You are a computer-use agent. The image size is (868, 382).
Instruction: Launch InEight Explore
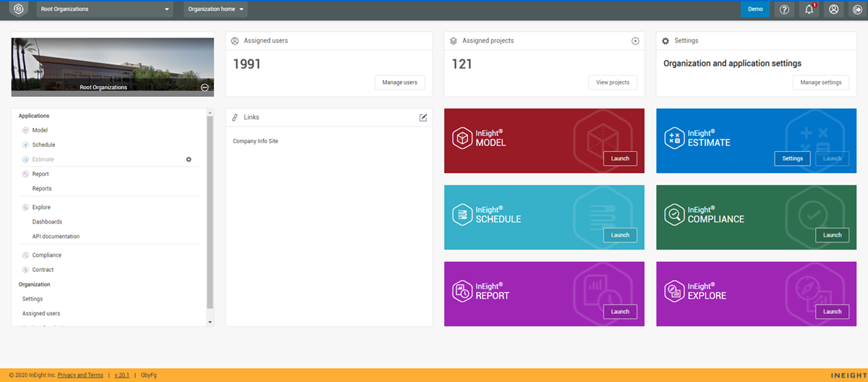click(833, 312)
